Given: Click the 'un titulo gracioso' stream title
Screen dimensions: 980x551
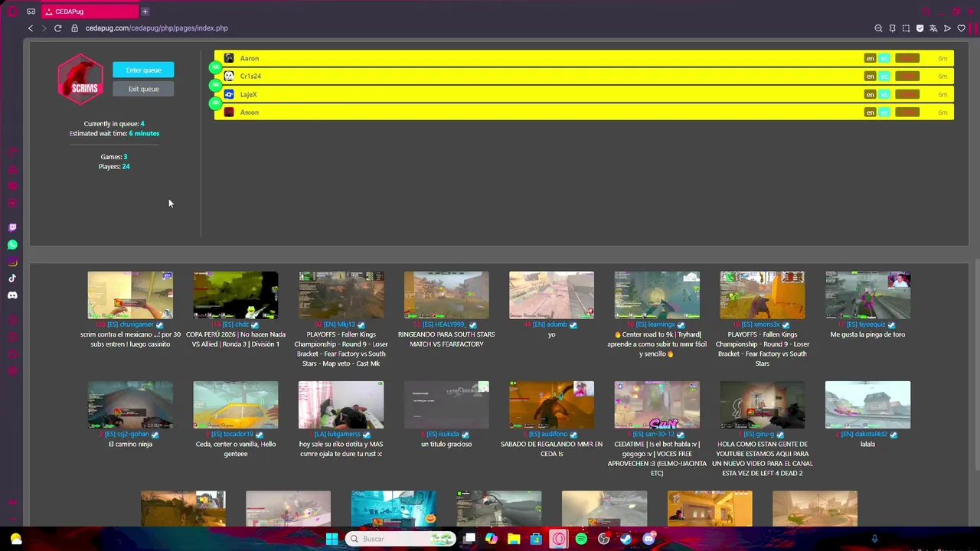Looking at the screenshot, I should tap(446, 445).
